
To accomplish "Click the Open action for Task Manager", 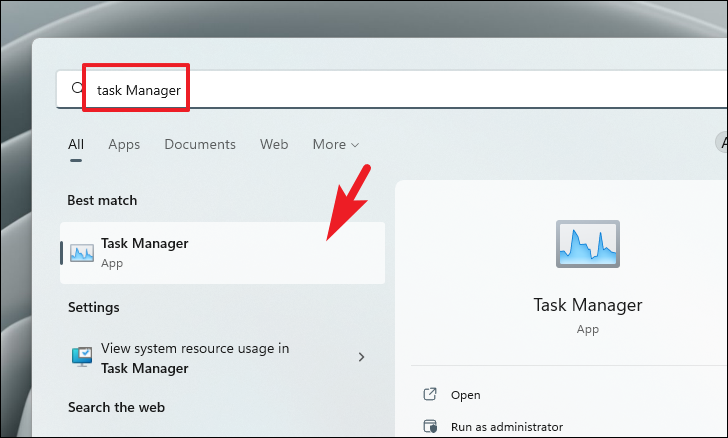I will 465,395.
